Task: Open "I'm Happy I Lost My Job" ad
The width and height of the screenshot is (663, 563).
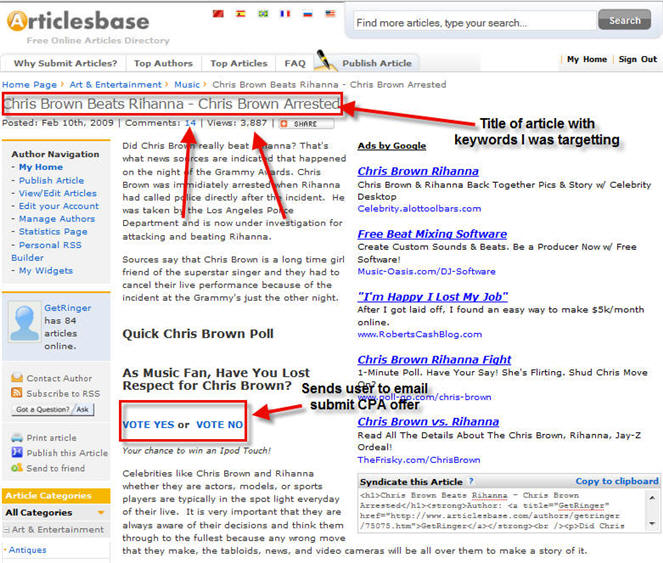Action: tap(433, 297)
